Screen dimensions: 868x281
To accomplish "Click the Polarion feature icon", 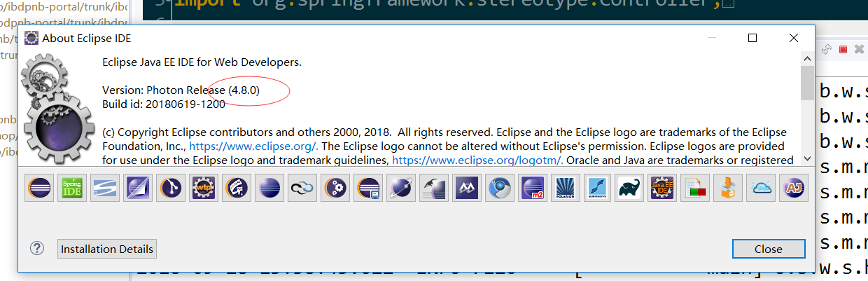I will pyautogui.click(x=566, y=188).
